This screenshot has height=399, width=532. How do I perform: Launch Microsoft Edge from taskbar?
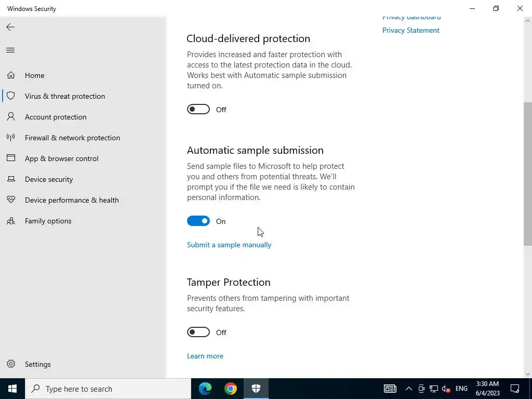205,389
